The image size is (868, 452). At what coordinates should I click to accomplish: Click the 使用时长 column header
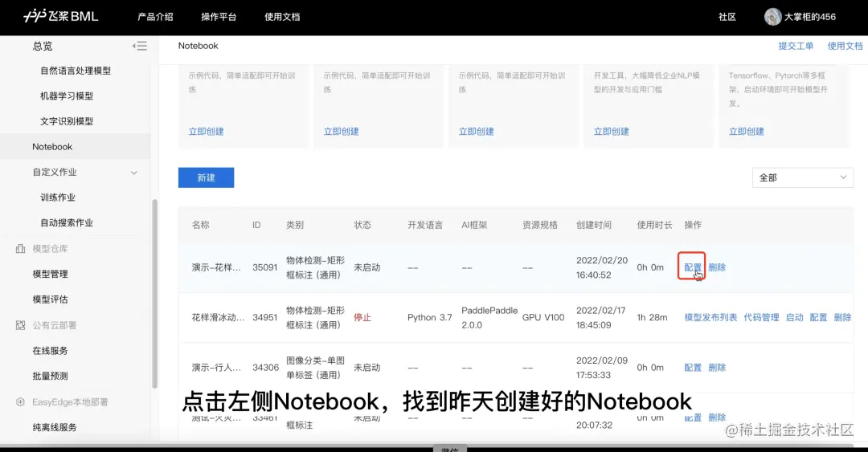pos(654,225)
